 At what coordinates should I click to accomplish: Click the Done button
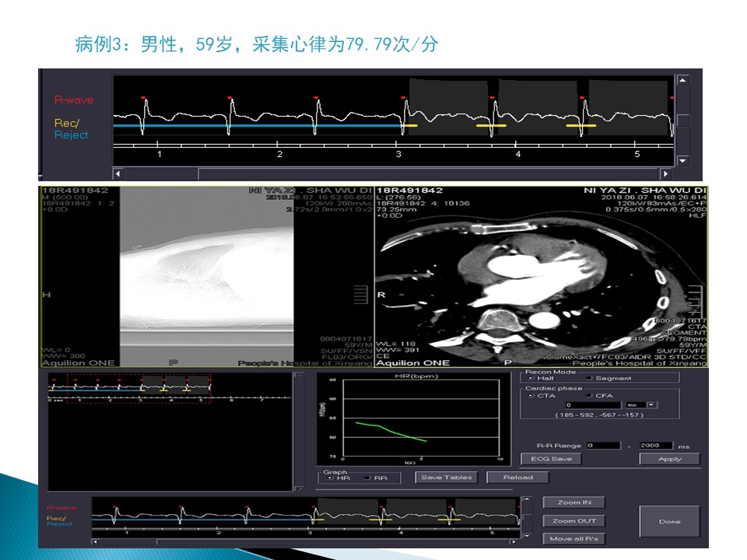click(669, 521)
